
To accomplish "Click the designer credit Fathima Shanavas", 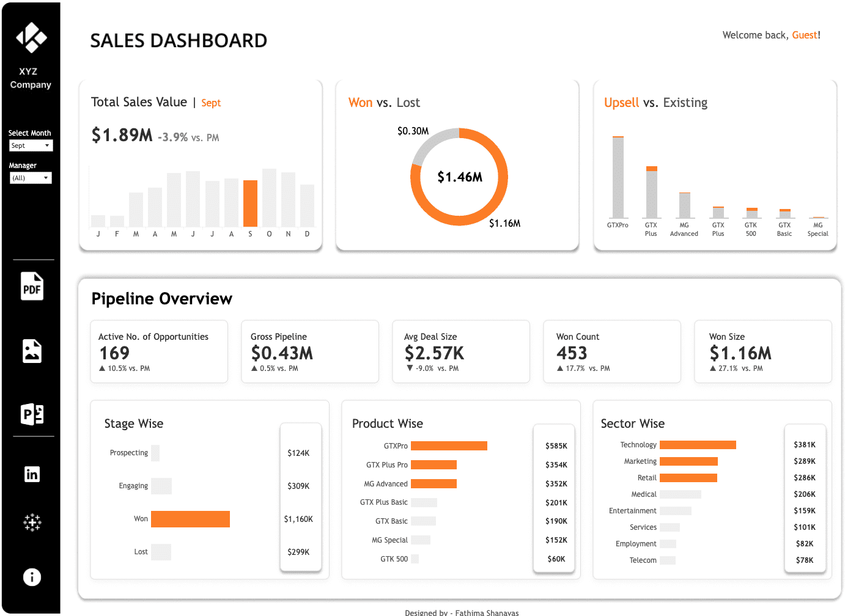I will [485, 612].
